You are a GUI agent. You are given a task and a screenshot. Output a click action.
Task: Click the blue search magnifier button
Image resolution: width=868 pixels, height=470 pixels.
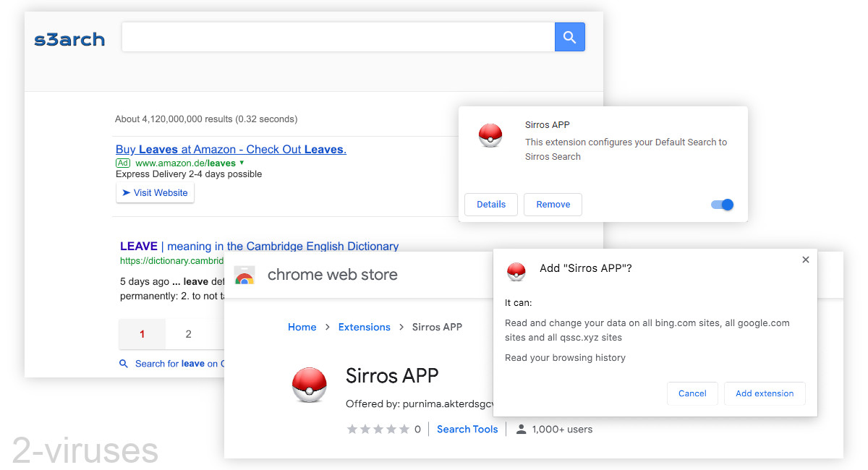569,36
